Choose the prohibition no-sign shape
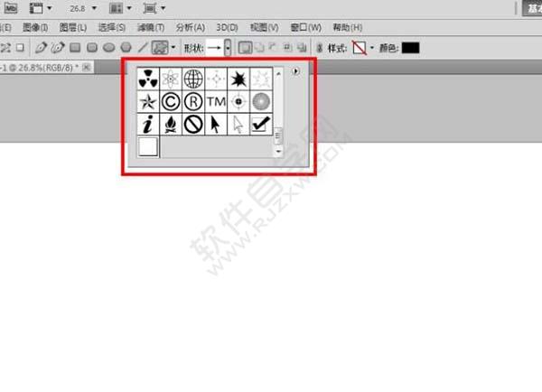Image resolution: width=542 pixels, height=392 pixels. click(x=193, y=124)
